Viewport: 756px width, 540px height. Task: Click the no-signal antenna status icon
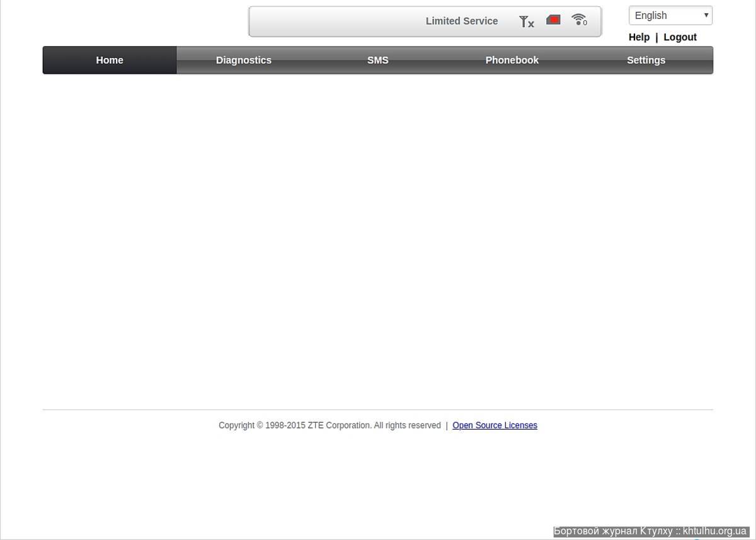tap(526, 21)
